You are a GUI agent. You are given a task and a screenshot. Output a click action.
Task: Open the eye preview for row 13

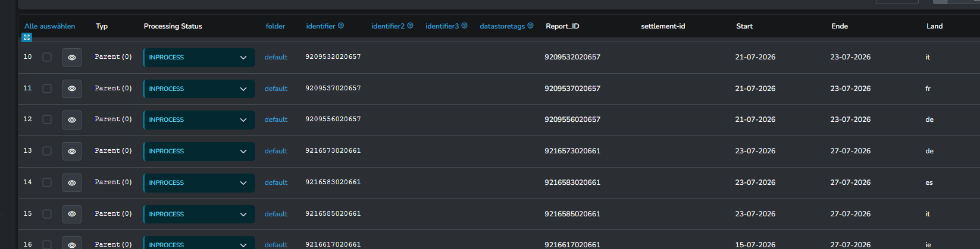(x=72, y=151)
